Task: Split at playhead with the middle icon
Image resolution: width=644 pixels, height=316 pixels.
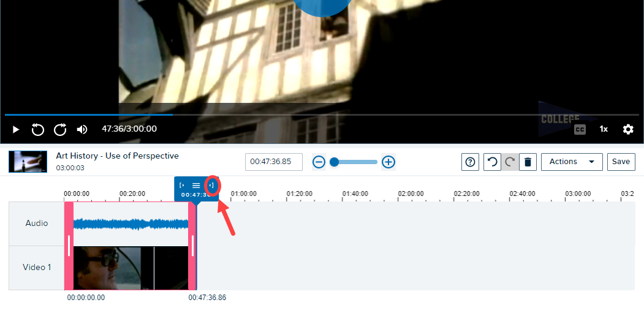Action: [x=196, y=186]
